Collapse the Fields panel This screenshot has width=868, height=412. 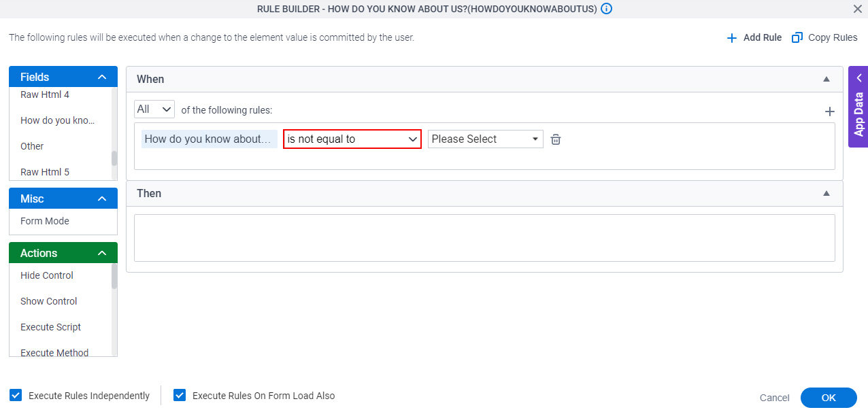[x=102, y=78]
